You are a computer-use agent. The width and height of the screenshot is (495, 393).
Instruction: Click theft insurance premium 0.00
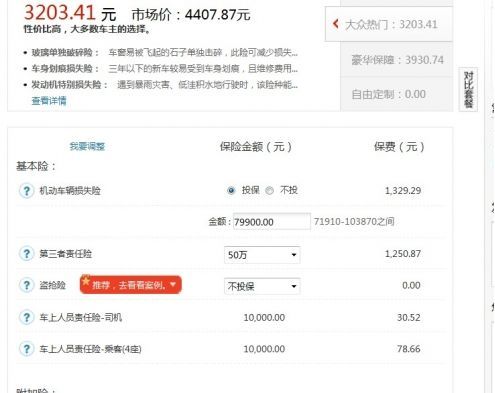pyautogui.click(x=411, y=285)
